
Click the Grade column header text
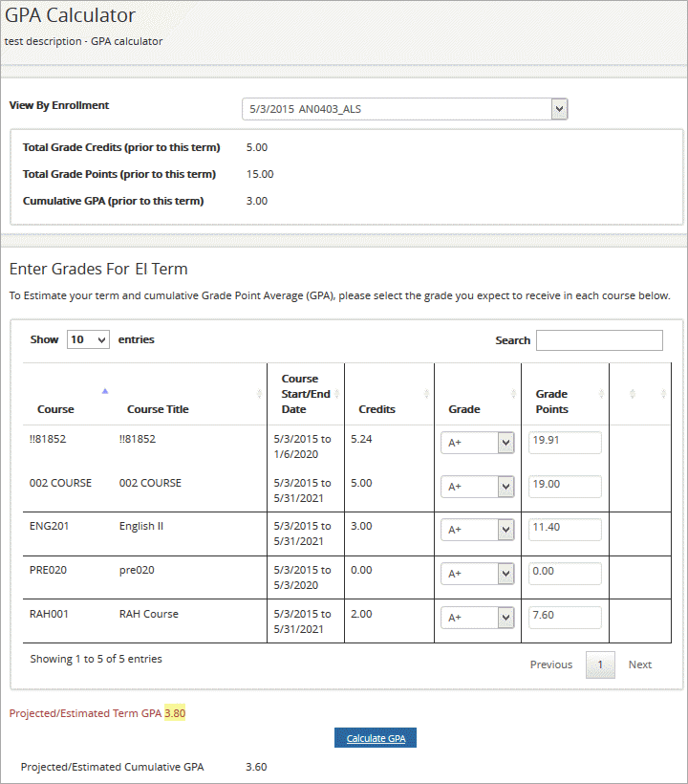coord(464,409)
